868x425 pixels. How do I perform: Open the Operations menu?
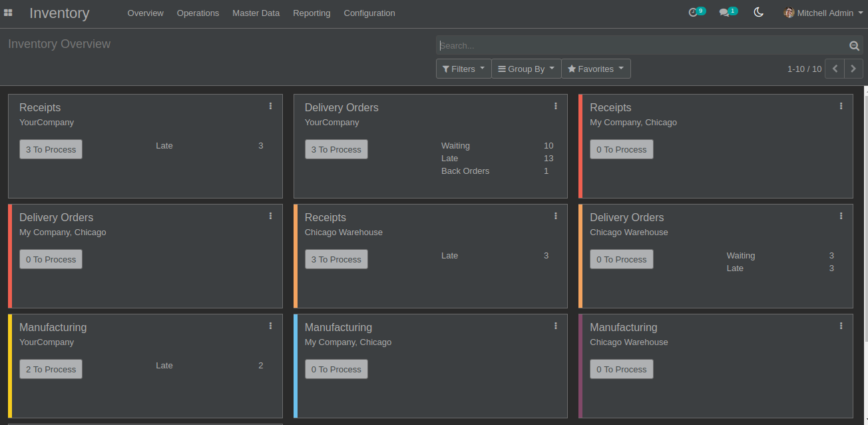click(x=198, y=13)
